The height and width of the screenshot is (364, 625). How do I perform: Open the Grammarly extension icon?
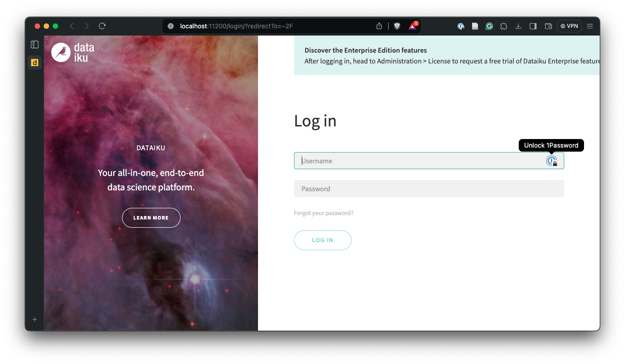click(489, 26)
